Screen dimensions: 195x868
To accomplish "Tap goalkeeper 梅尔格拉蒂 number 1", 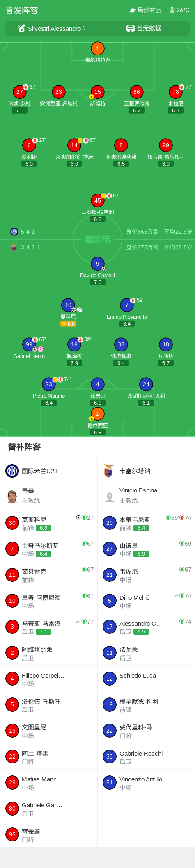I will (x=97, y=48).
